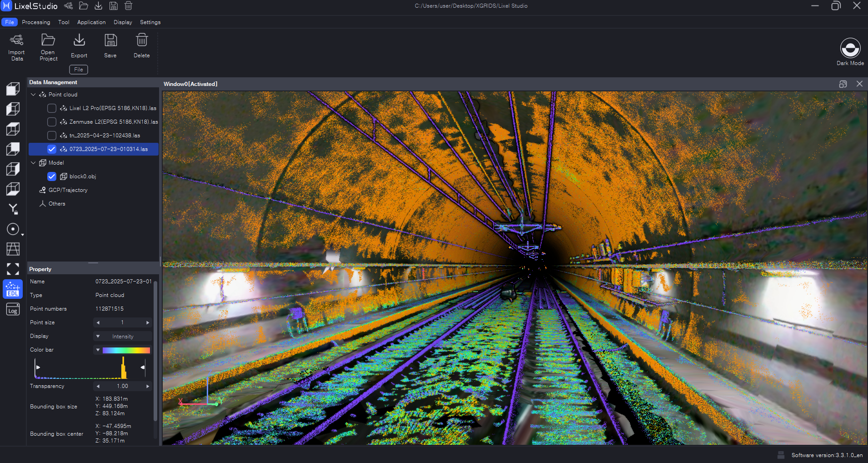Image resolution: width=868 pixels, height=463 pixels.
Task: Click the fit-to-screen fullscreen icon
Action: pyautogui.click(x=13, y=269)
